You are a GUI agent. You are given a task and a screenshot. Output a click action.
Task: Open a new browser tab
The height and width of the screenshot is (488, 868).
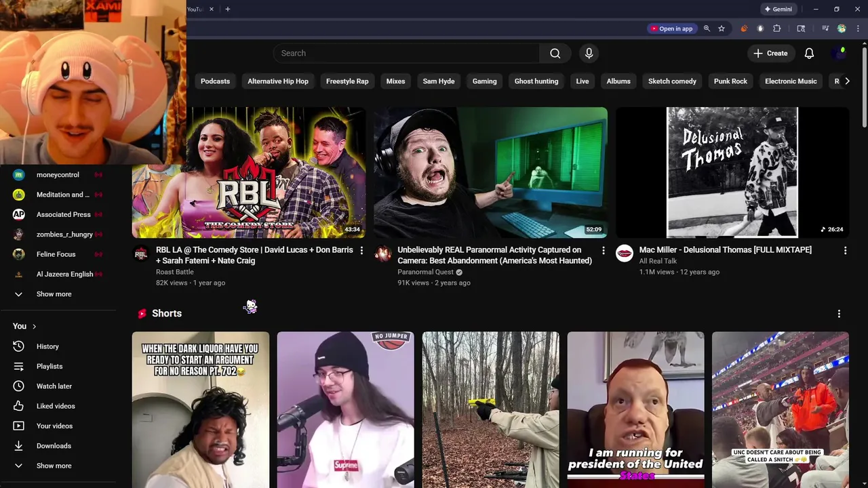click(228, 9)
